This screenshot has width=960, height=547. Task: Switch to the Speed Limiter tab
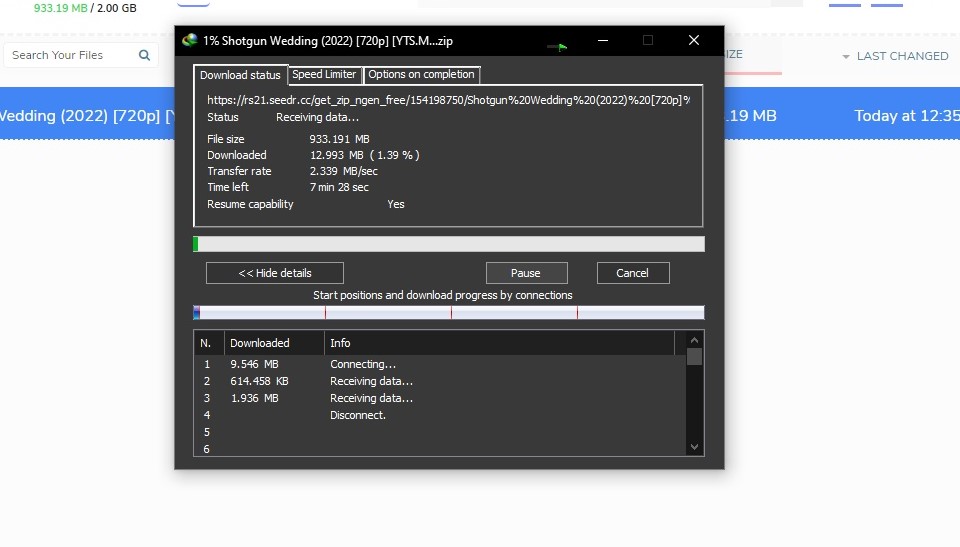pos(324,74)
